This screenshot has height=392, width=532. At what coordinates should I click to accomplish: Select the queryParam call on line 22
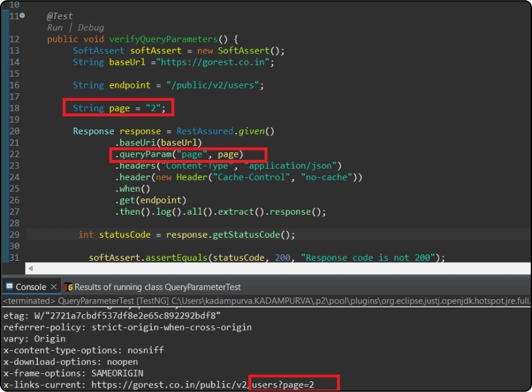(x=187, y=154)
